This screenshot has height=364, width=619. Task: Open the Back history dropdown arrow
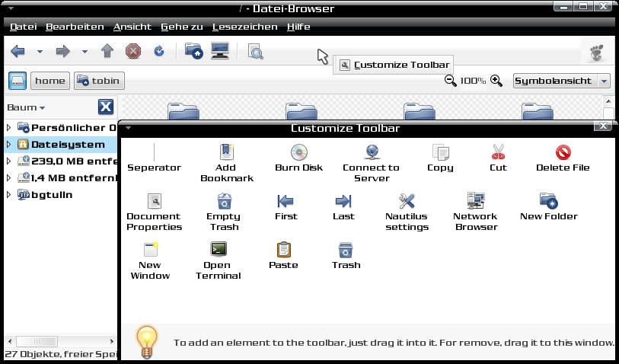(40, 52)
